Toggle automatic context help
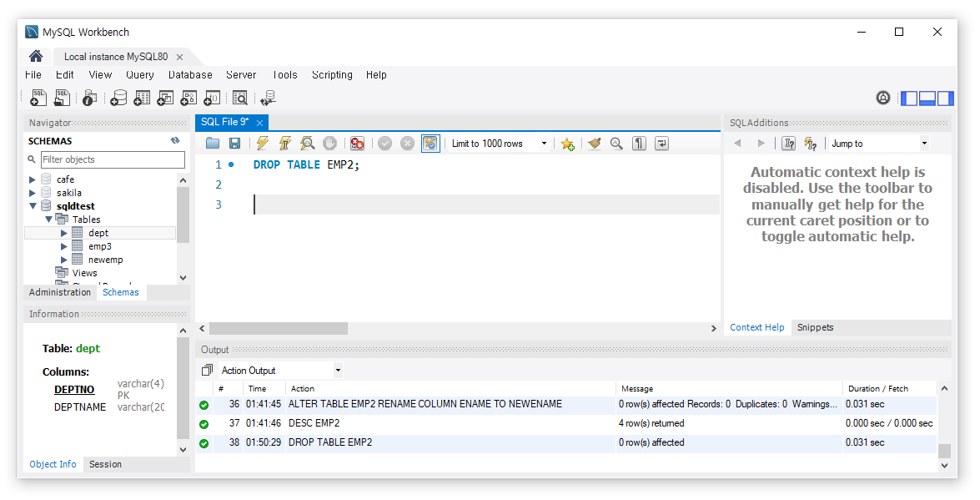This screenshot has width=980, height=500. click(x=811, y=144)
